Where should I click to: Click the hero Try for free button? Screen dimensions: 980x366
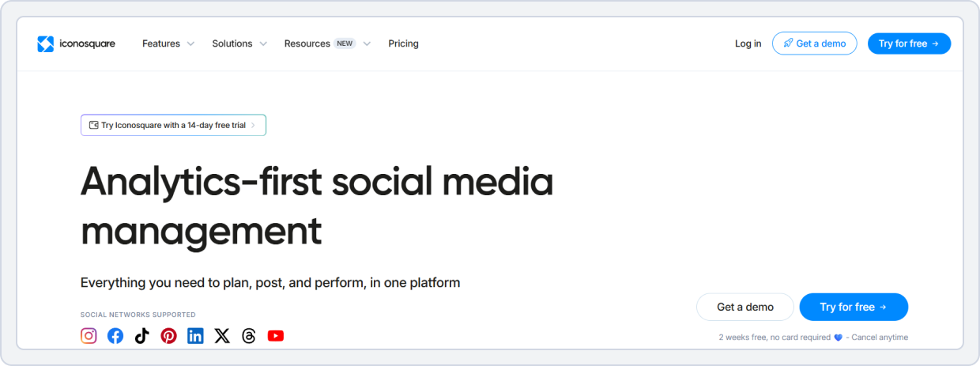(854, 307)
